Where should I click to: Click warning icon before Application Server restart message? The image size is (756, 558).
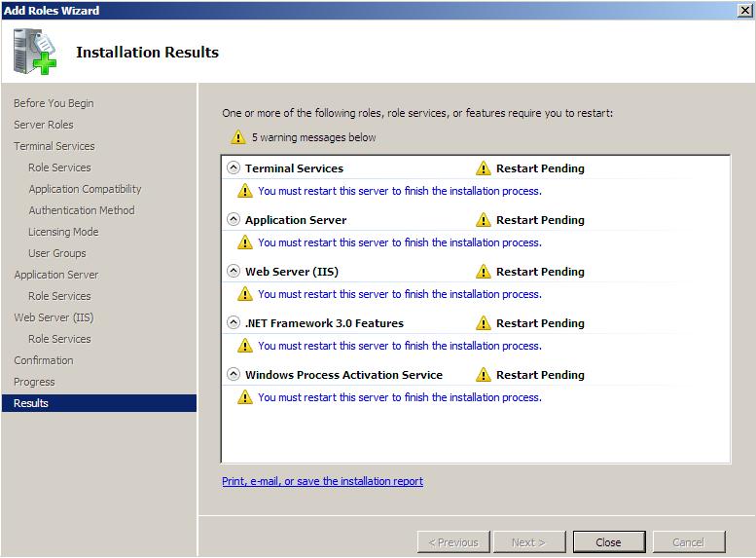click(x=245, y=242)
